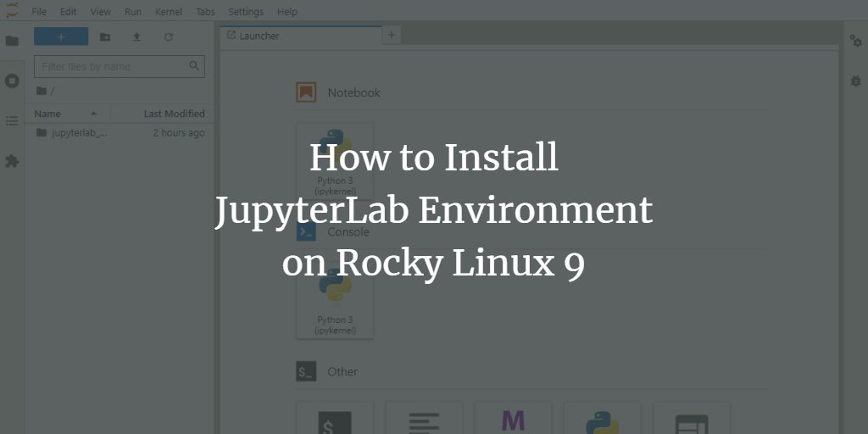Launch the Python File card
The width and height of the screenshot is (868, 434).
603,418
